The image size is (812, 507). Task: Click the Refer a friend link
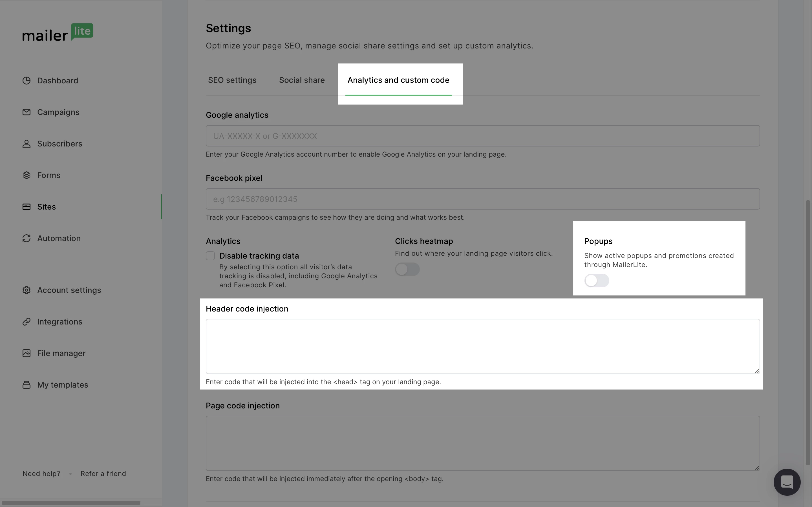(103, 473)
